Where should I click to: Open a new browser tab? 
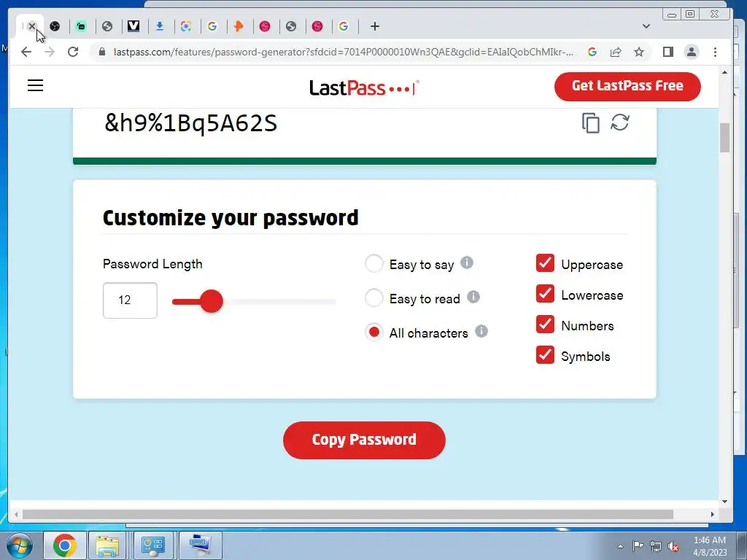point(375,26)
